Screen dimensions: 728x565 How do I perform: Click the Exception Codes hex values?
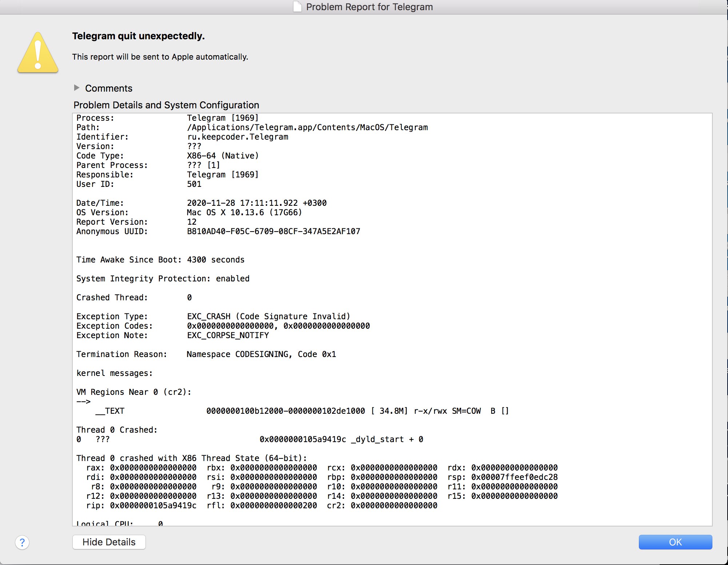[279, 326]
